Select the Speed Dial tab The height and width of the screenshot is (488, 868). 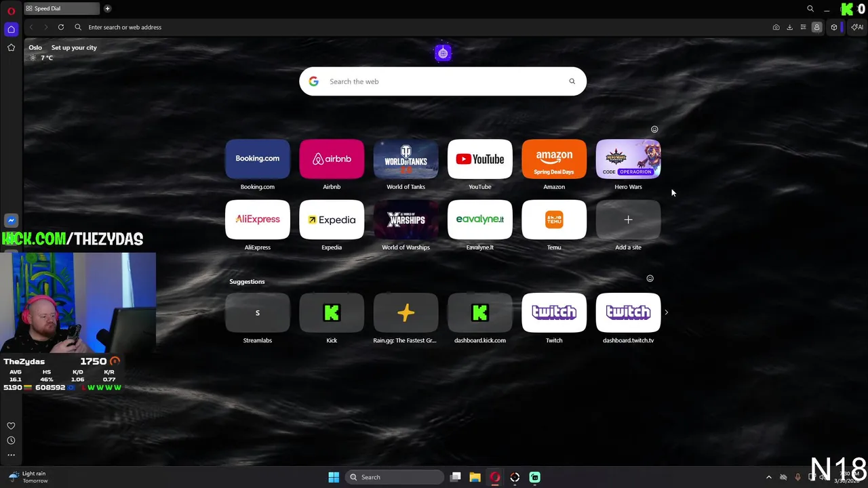62,9
